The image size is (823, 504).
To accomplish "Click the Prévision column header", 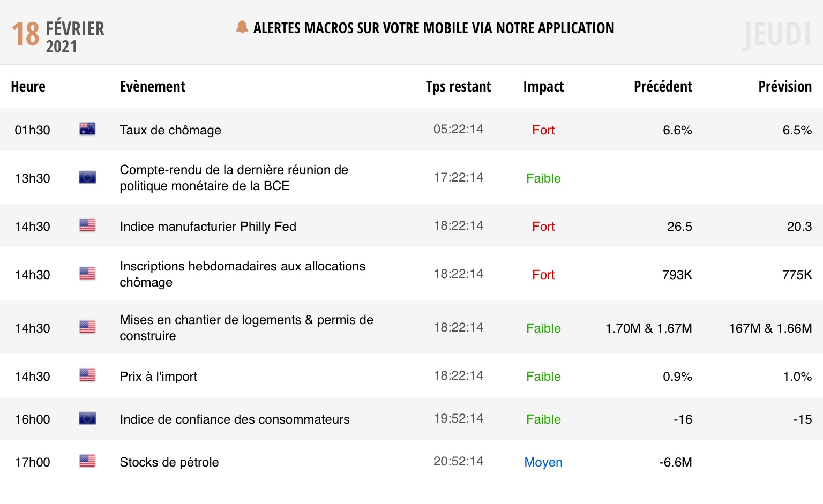I will coord(785,87).
